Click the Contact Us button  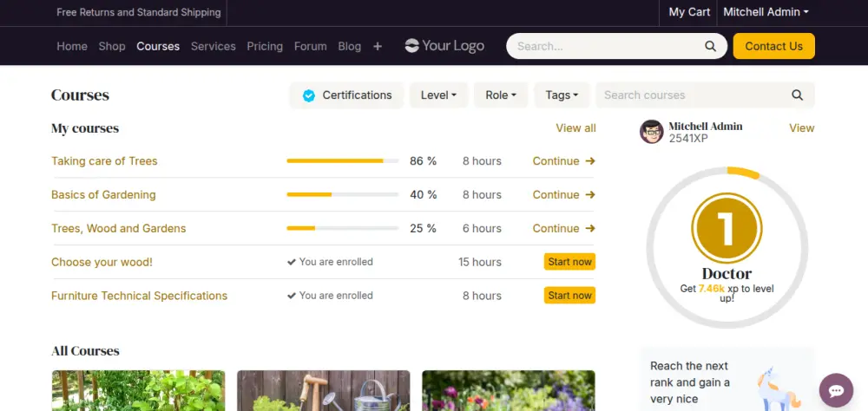[x=773, y=46]
